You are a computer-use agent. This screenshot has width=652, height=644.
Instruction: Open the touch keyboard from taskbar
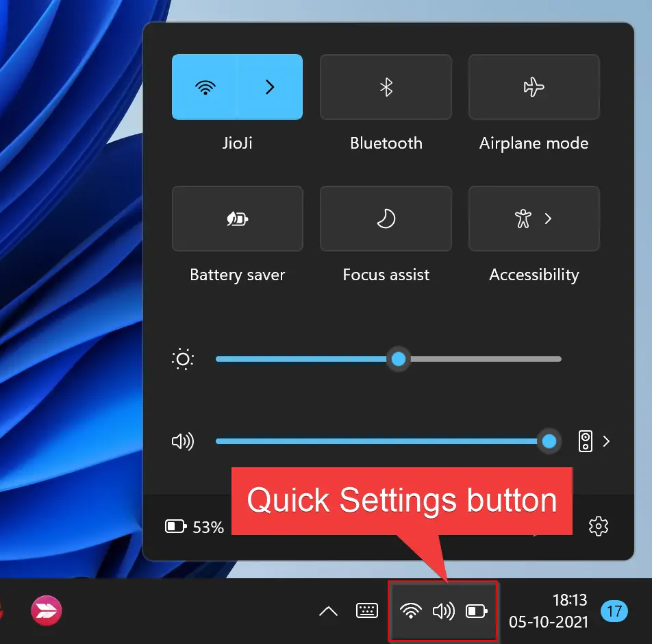pos(367,610)
